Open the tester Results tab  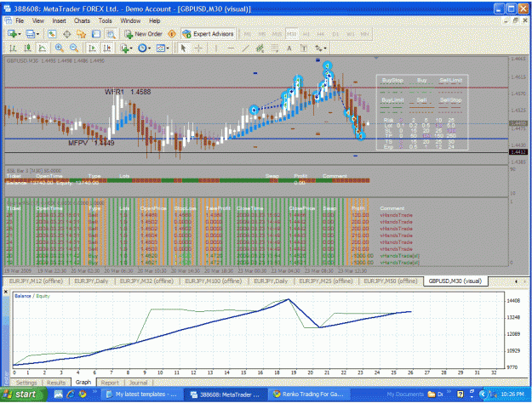click(56, 383)
